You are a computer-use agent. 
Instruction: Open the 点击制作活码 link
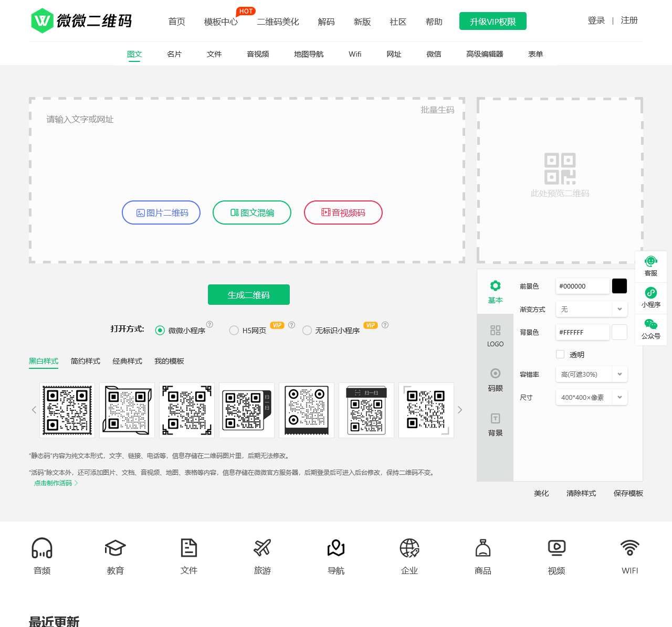point(56,483)
